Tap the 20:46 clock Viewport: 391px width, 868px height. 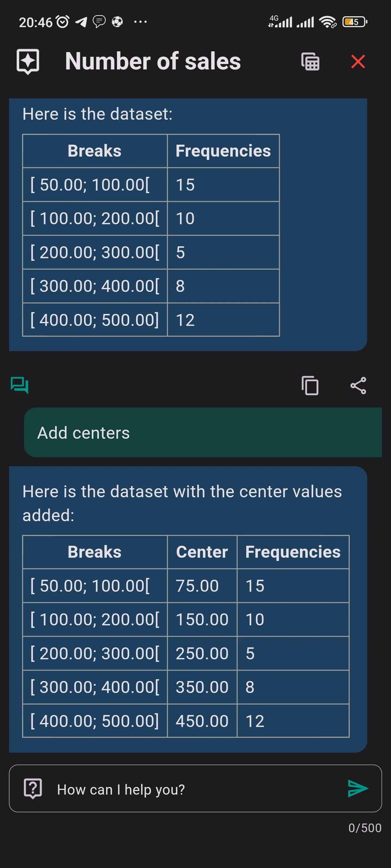pyautogui.click(x=36, y=22)
